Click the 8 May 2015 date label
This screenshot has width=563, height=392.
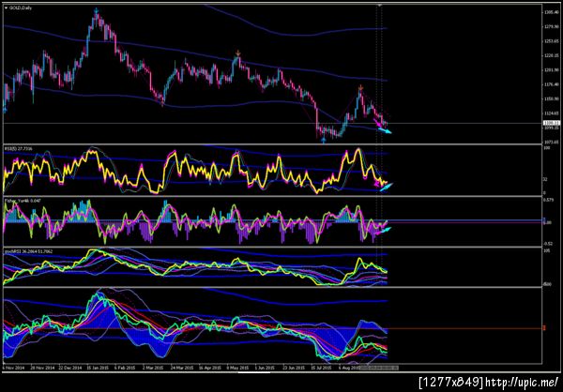pos(237,368)
